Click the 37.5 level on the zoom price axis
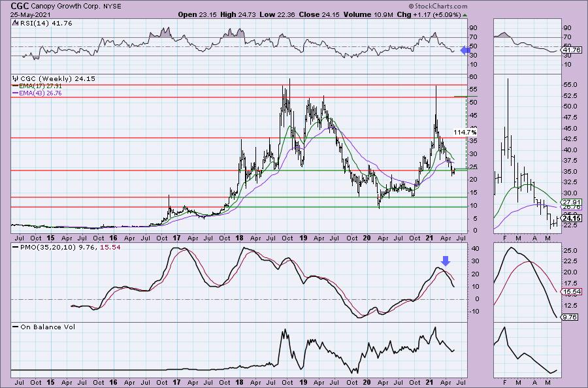Screen dimensions: 588x388 coord(569,161)
